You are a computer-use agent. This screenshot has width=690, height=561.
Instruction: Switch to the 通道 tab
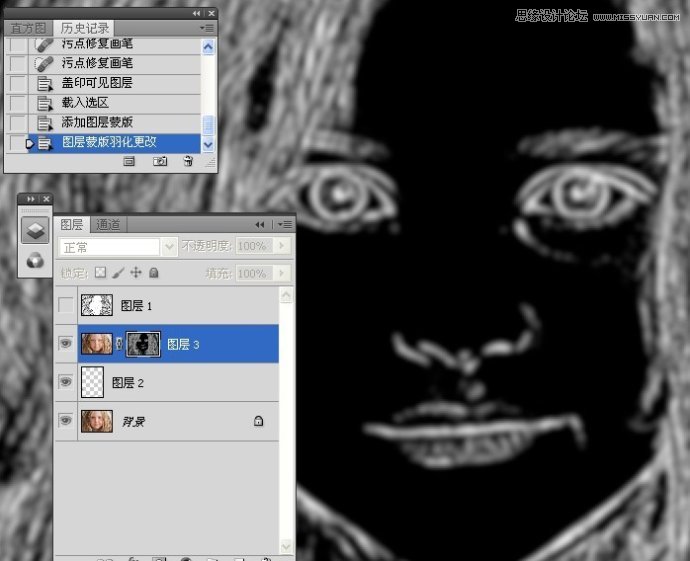[x=108, y=224]
